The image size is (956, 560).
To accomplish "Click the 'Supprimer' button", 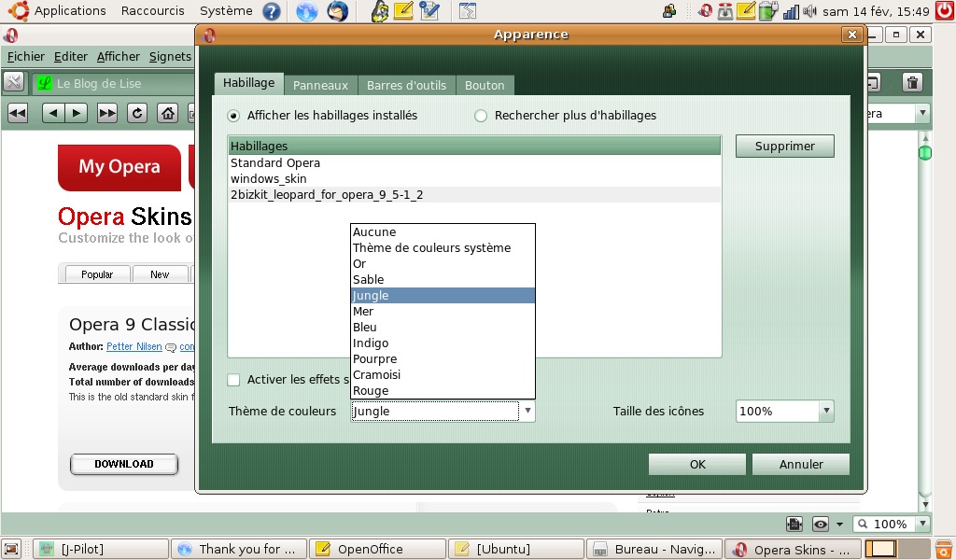I will point(784,147).
